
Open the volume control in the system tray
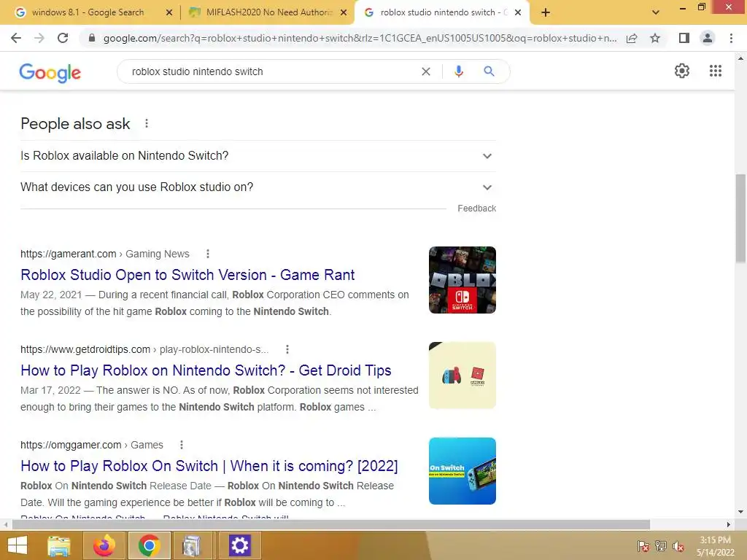tap(678, 546)
